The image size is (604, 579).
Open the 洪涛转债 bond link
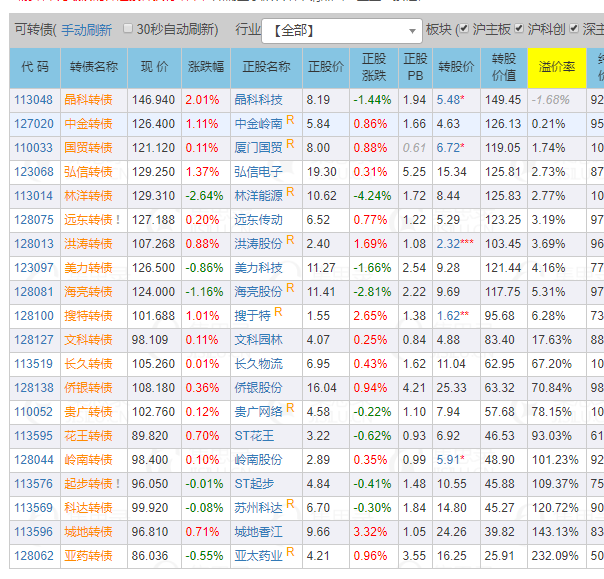point(88,244)
